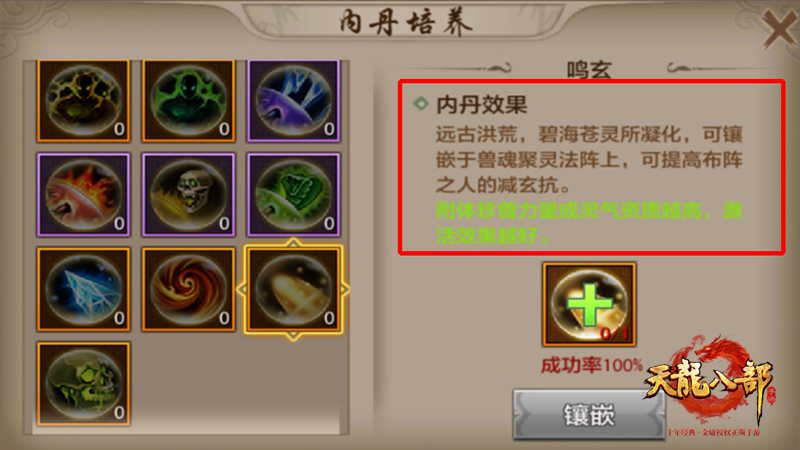Viewport: 800px width, 450px height.
Task: Click the green plus embed slot
Action: pos(589,305)
